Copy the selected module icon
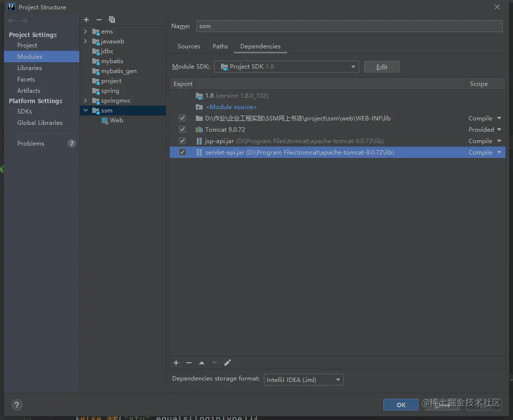Image resolution: width=513 pixels, height=420 pixels. 112,20
